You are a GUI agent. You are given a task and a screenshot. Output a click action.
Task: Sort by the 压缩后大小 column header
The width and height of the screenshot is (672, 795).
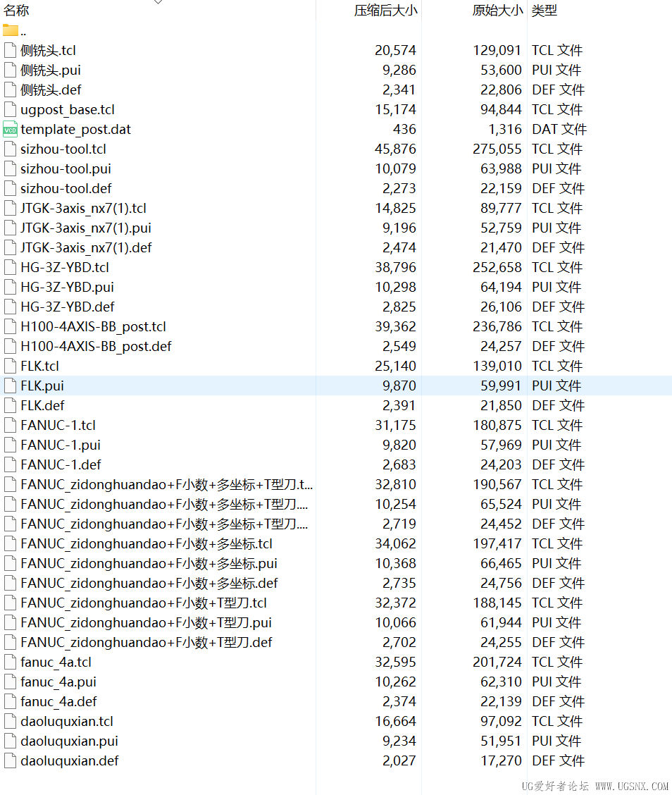[386, 11]
